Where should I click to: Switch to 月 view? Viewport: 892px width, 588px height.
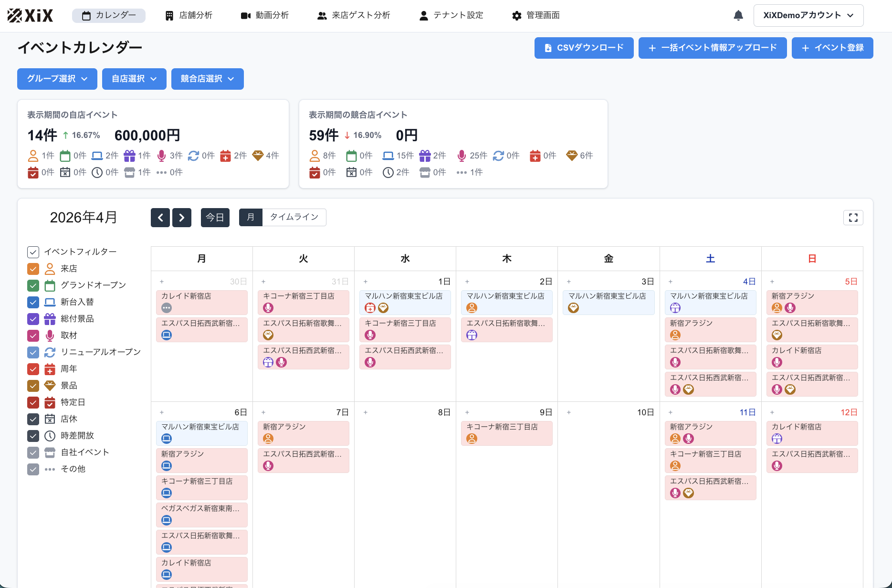[x=251, y=217]
